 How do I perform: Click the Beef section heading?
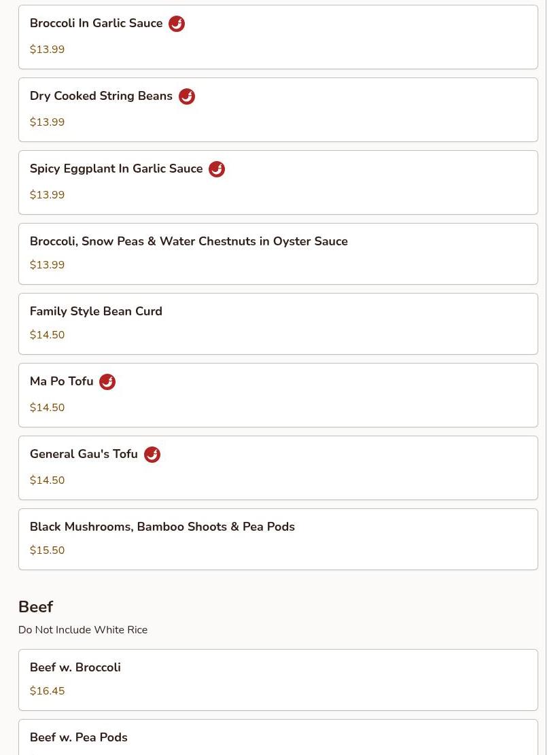(35, 607)
